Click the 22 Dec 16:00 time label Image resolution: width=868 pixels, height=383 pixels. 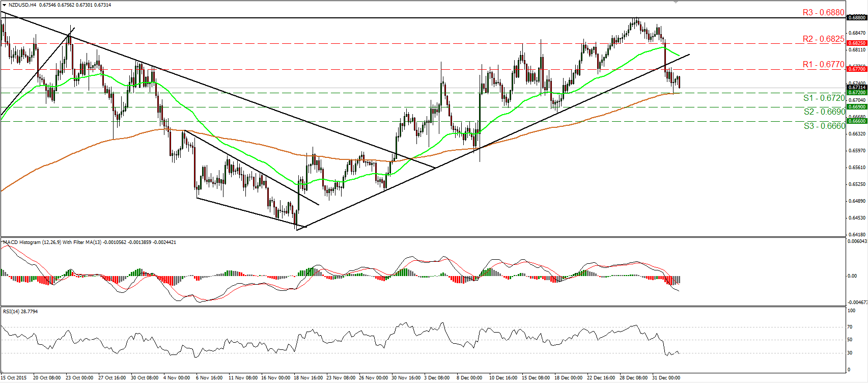(x=601, y=378)
